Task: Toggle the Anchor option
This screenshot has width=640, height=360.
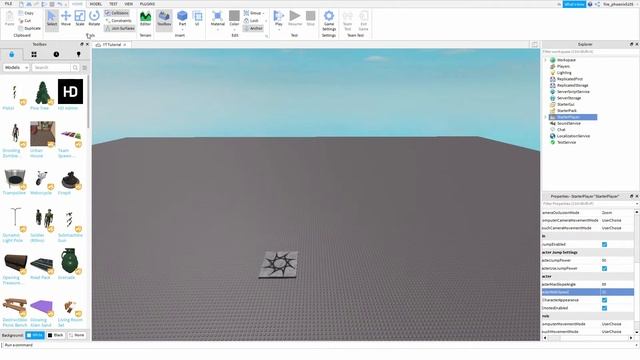Action: [x=253, y=28]
